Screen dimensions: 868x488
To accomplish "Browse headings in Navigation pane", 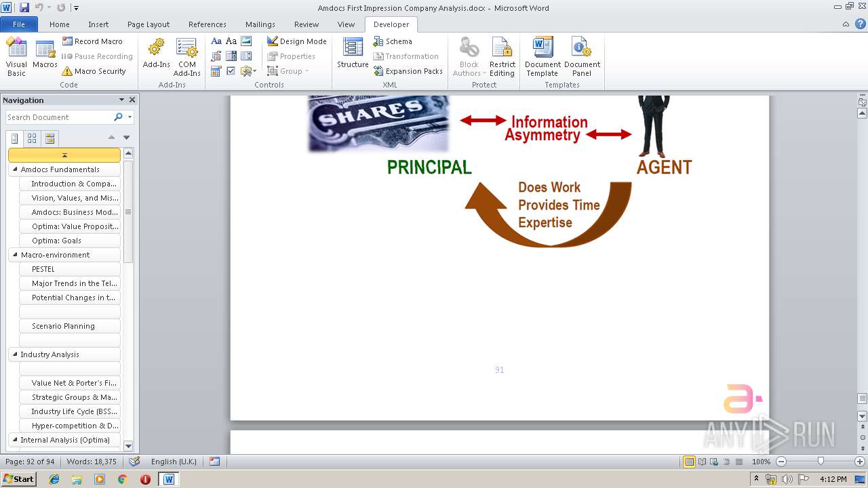I will (x=14, y=138).
